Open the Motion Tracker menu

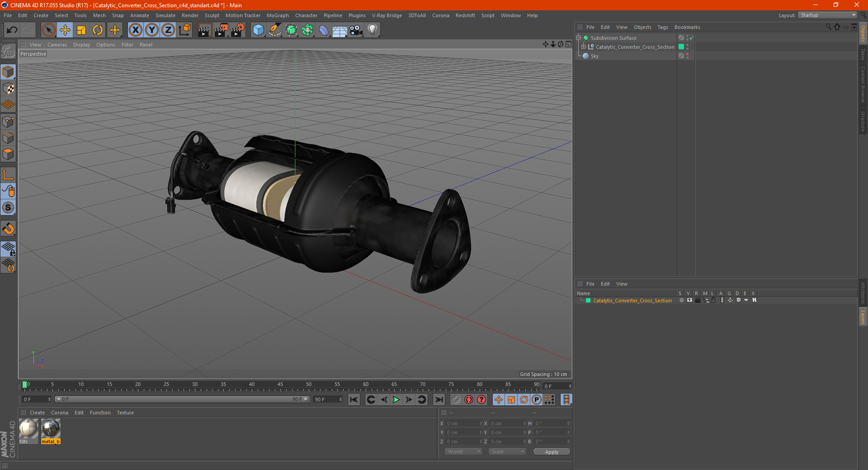click(x=243, y=15)
